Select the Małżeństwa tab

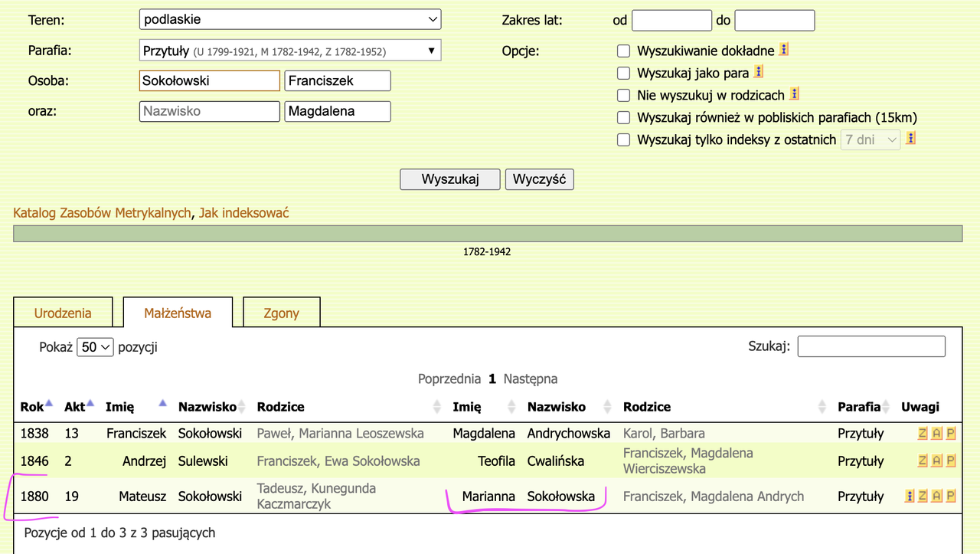pyautogui.click(x=178, y=313)
